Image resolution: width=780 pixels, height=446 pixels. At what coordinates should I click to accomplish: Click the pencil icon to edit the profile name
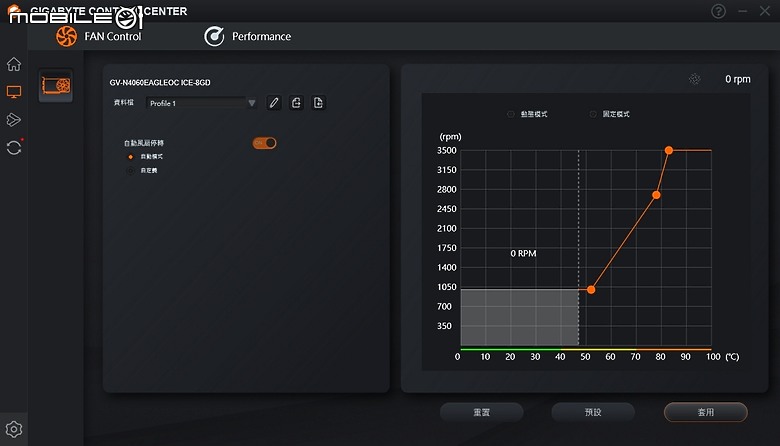[274, 103]
